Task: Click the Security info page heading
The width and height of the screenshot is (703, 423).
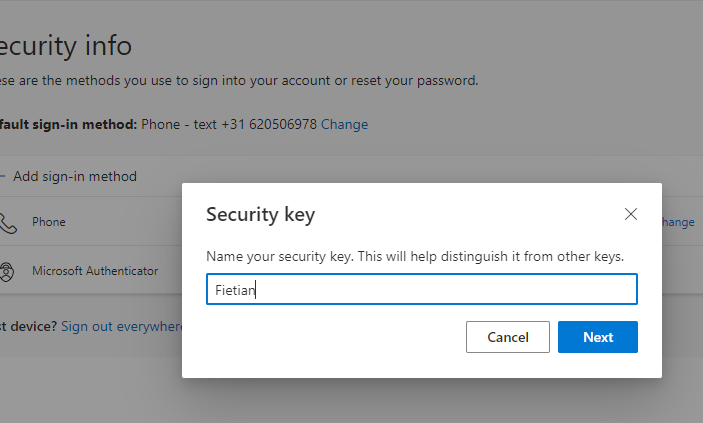Action: click(x=66, y=45)
